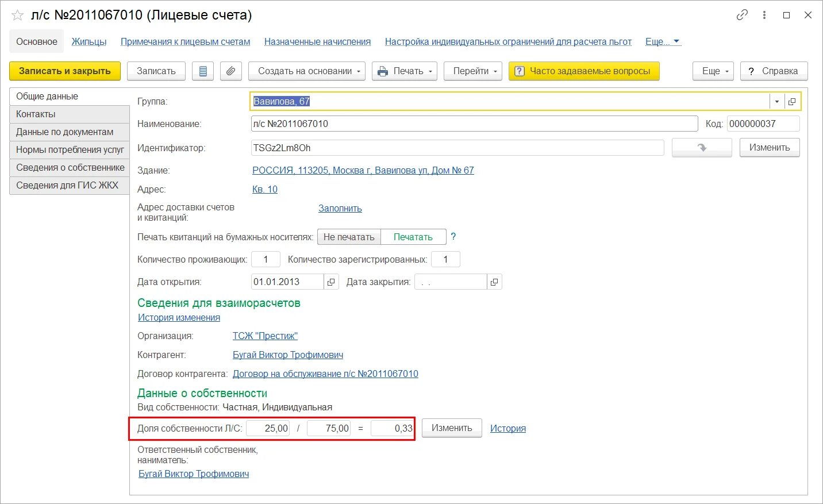Open Часто задаваемые вопросы
823x504 pixels.
click(x=584, y=71)
